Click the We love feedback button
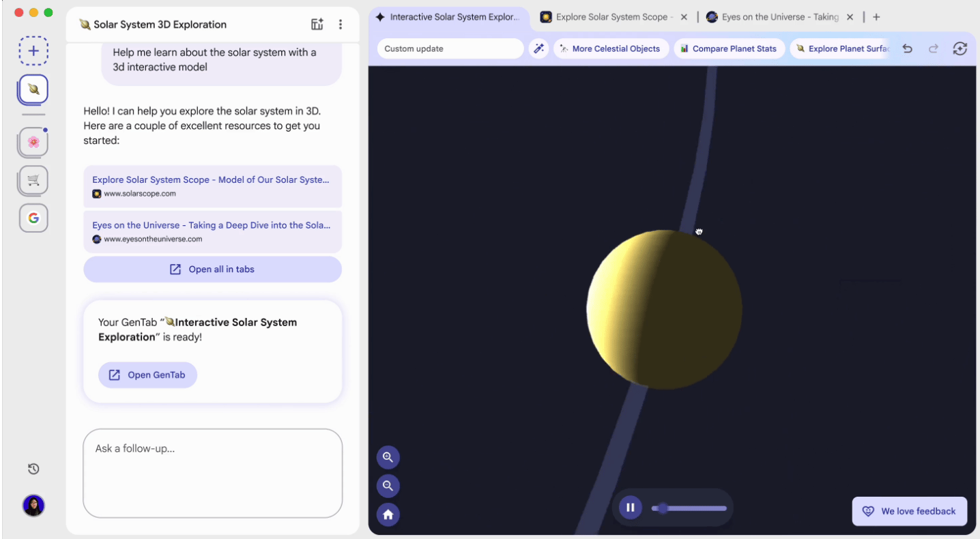Image resolution: width=980 pixels, height=539 pixels. click(909, 511)
